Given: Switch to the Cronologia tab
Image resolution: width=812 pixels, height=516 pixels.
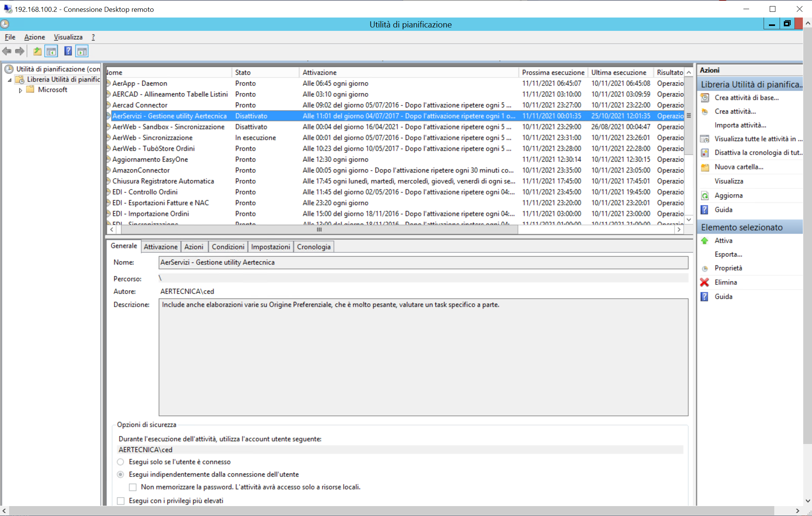Looking at the screenshot, I should 314,247.
